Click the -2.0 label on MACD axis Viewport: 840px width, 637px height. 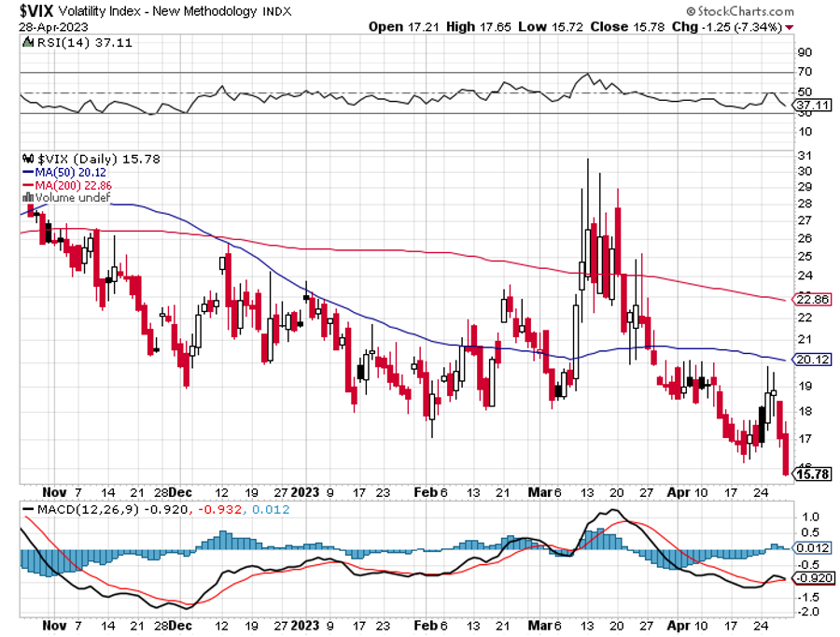click(809, 612)
